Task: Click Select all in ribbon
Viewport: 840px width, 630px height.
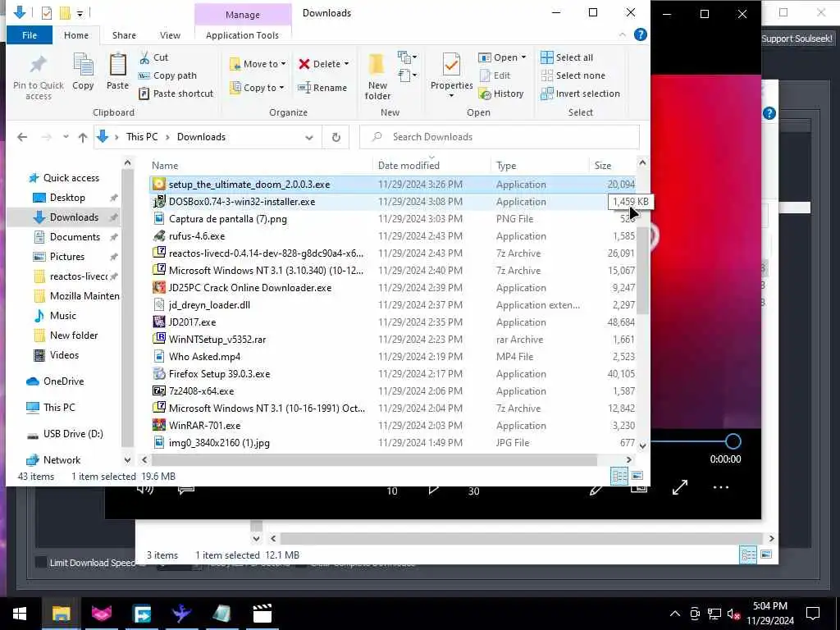Action: click(x=567, y=57)
